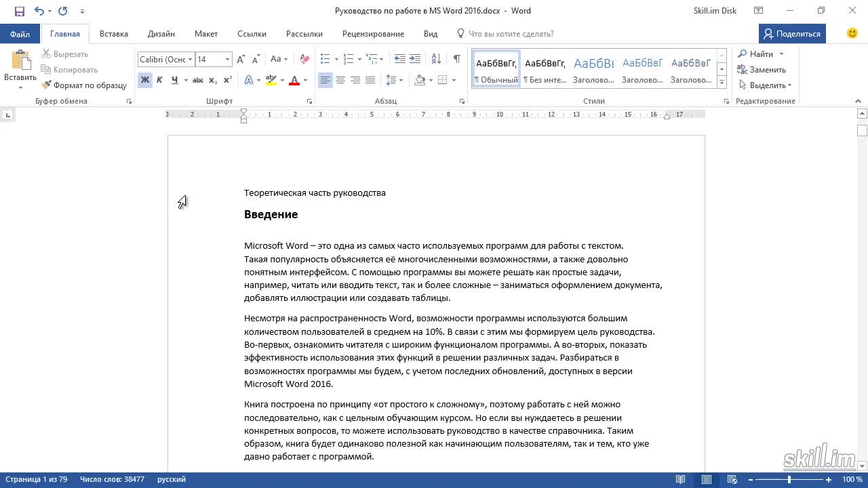Open the paragraph shading paint bucket
868x488 pixels.
click(419, 80)
